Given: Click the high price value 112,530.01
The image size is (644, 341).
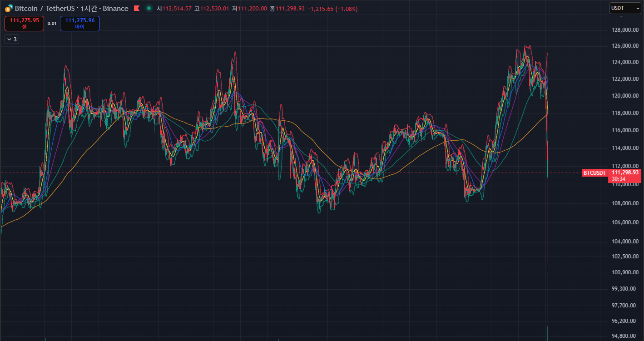Looking at the screenshot, I should point(215,9).
